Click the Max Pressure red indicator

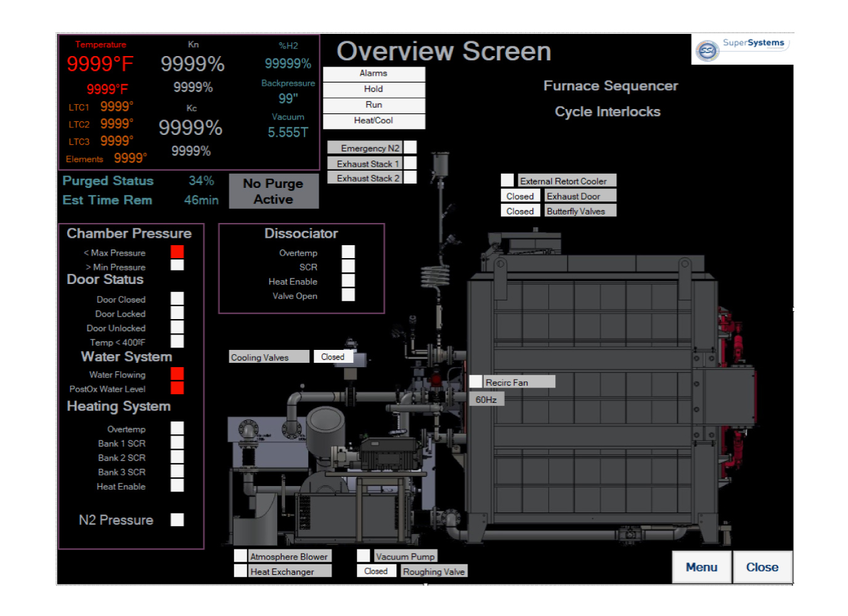[177, 251]
